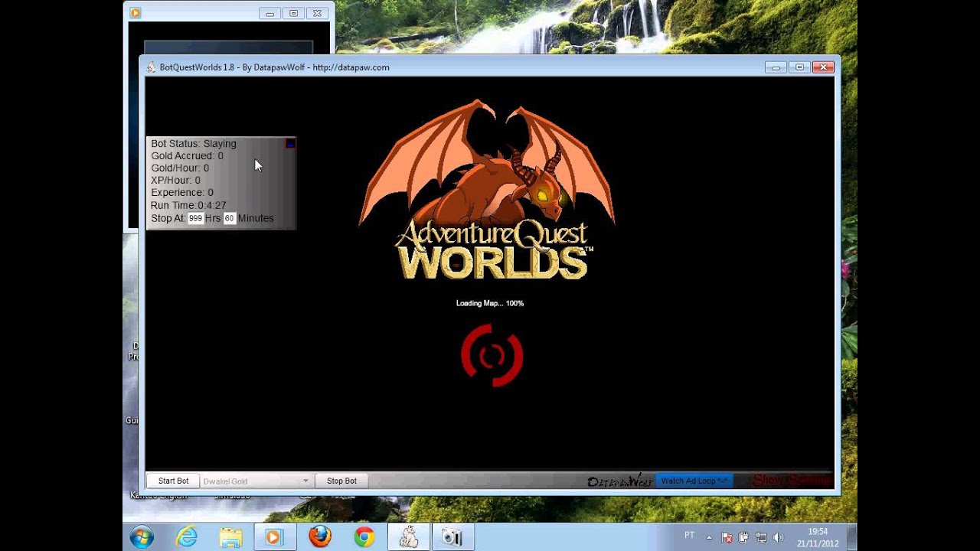Show hidden tray icons arrow
Screen dimensions: 980x551
point(709,537)
